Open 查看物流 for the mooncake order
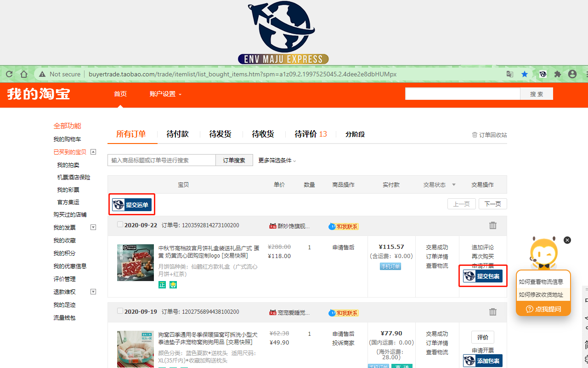 tap(437, 266)
